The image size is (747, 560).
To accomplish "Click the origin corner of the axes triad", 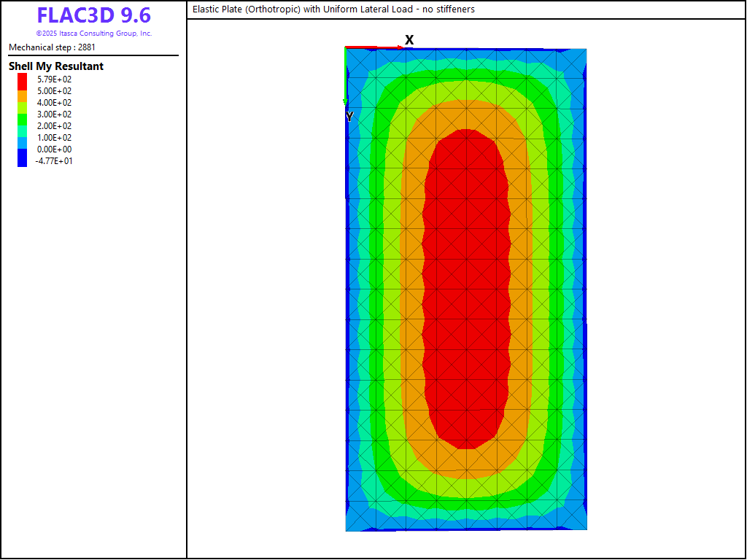I will [x=346, y=48].
